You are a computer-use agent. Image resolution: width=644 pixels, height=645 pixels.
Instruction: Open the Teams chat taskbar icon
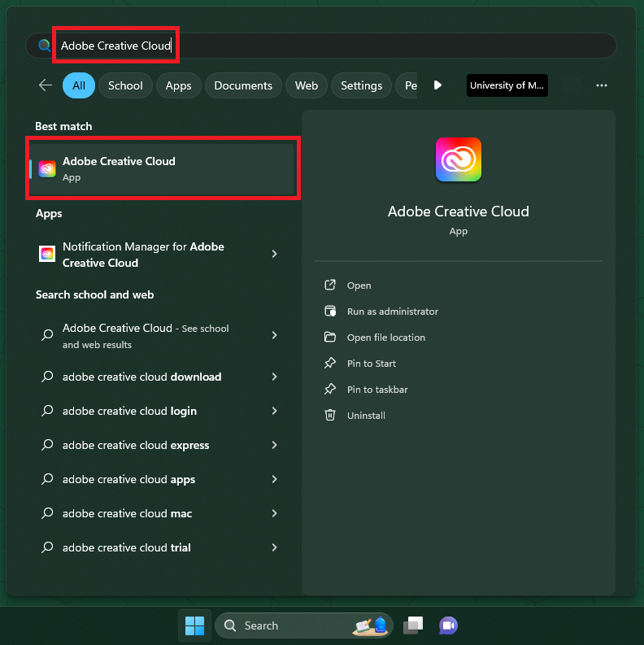coord(448,625)
